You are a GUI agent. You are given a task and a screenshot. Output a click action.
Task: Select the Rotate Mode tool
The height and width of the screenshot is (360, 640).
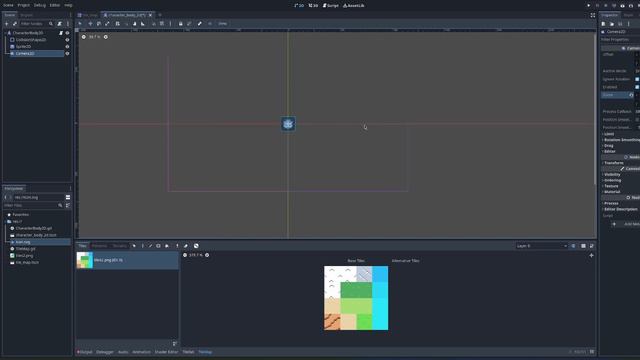(x=99, y=24)
